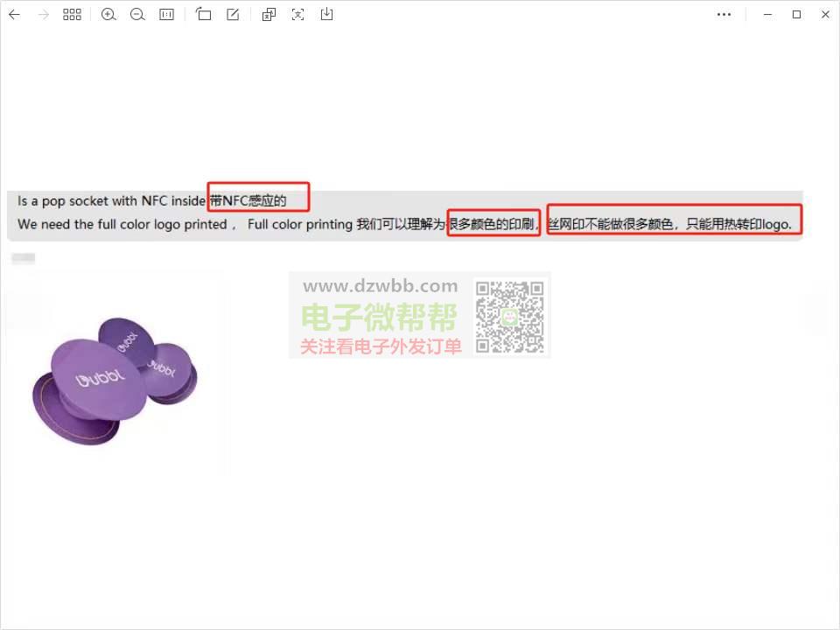840x630 pixels.
Task: Click the forward arrow icon
Action: tap(43, 15)
